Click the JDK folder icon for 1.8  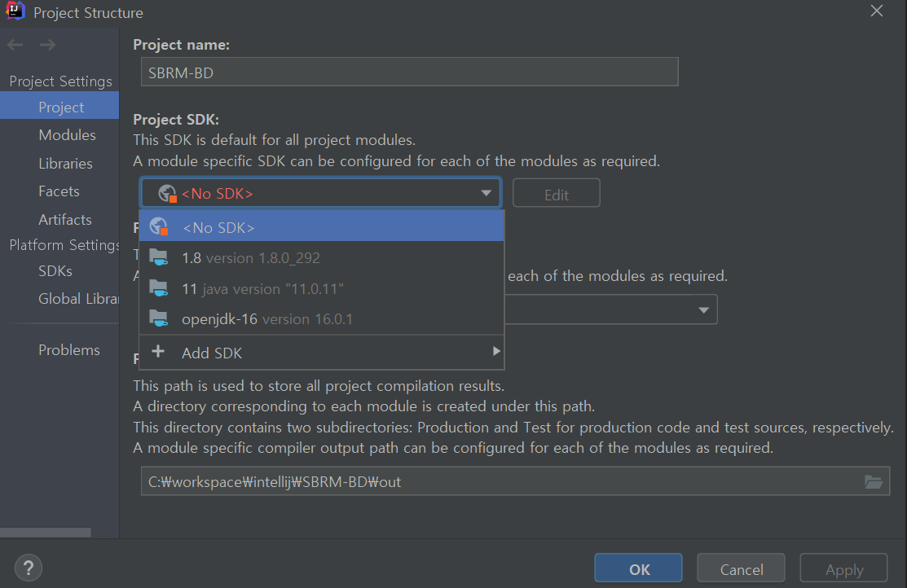158,257
